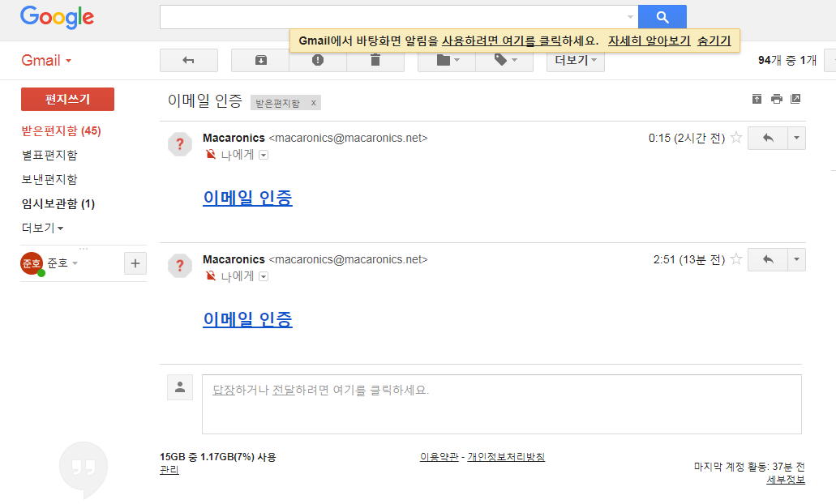Image resolution: width=836 pixels, height=504 pixels.
Task: Open more options for 2:51 message
Action: (x=796, y=259)
